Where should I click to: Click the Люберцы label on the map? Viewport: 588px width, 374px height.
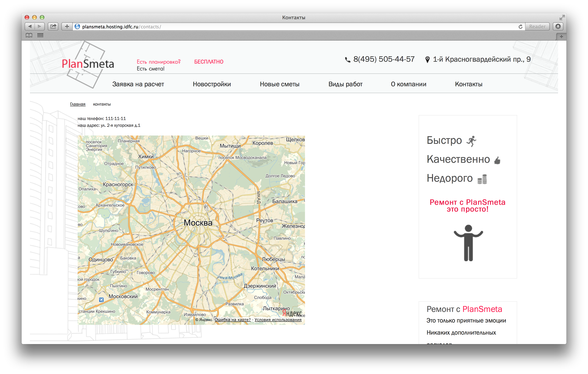point(274,259)
